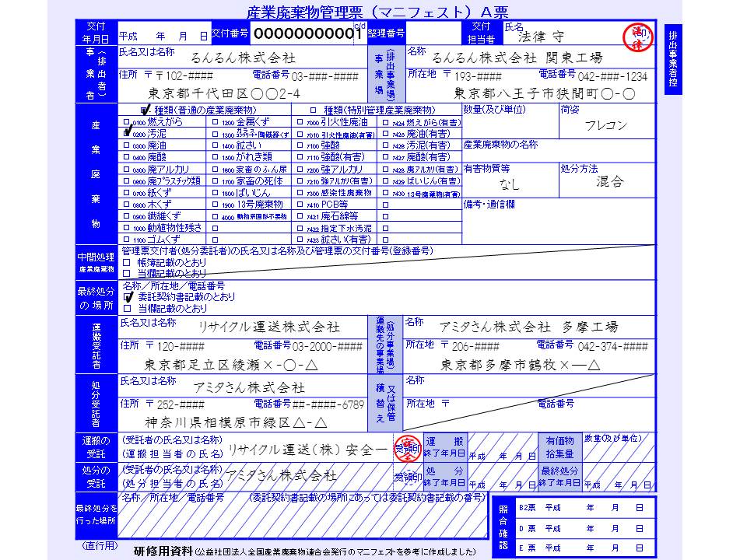Click the red 受領印 stamp in 運搬の受託
This screenshot has height=560, width=747.
pos(407,448)
